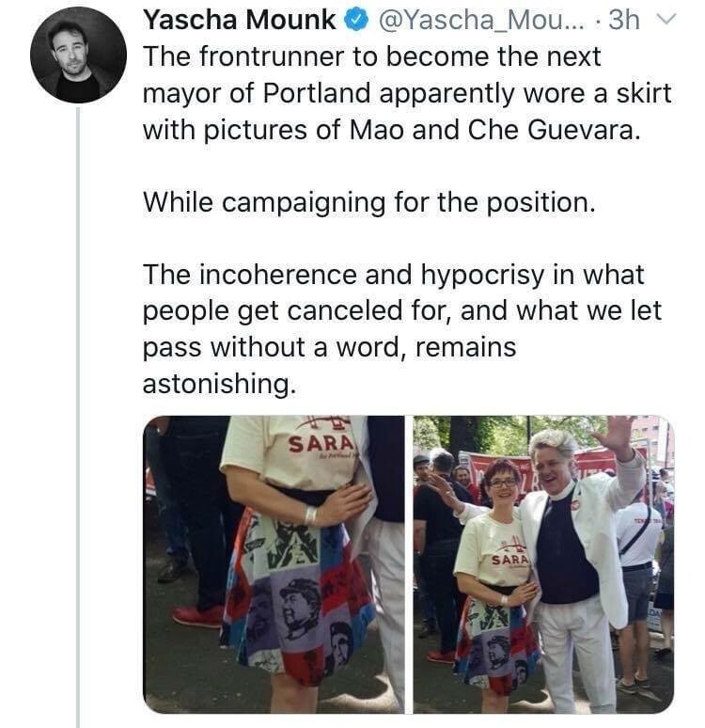The width and height of the screenshot is (705, 728).
Task: Select the line "While campaigning for the position."
Action: 368,202
